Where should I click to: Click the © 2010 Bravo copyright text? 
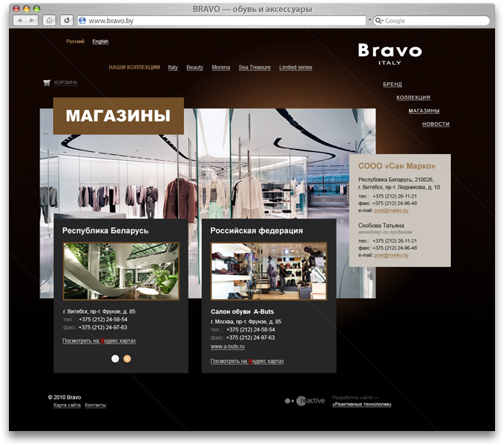[x=64, y=397]
